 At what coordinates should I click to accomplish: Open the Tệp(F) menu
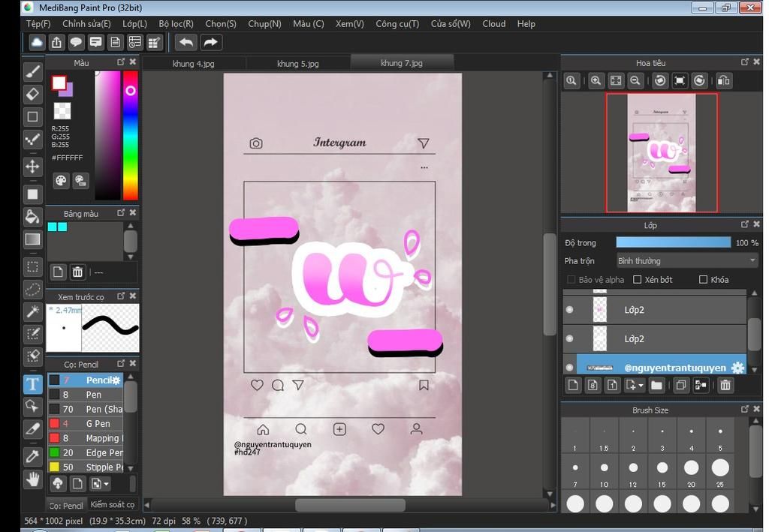(38, 24)
